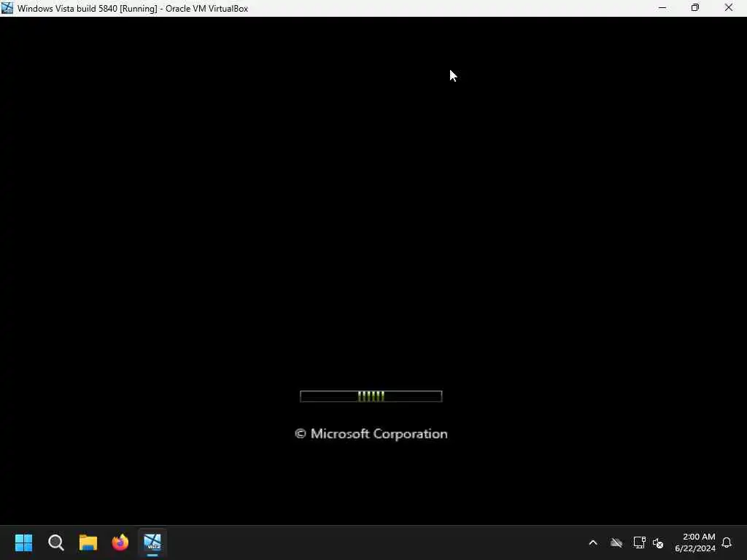
Task: Select the VirtualBox Vista taskbar icon
Action: [x=152, y=542]
